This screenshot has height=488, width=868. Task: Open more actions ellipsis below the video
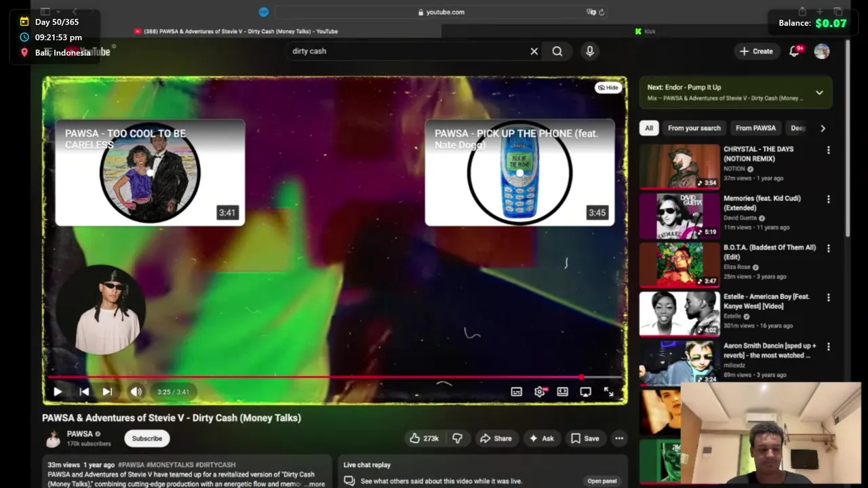tap(619, 439)
